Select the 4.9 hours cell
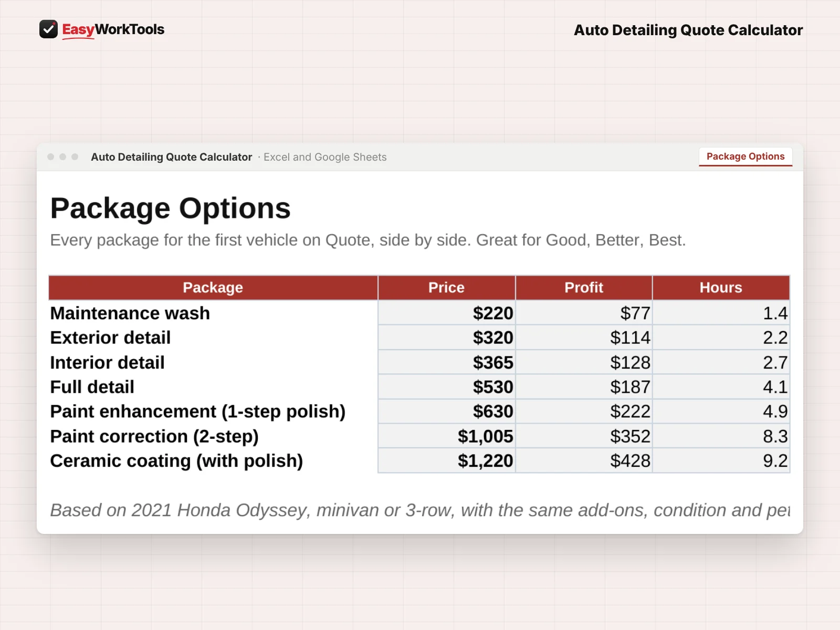840x630 pixels. (x=721, y=412)
